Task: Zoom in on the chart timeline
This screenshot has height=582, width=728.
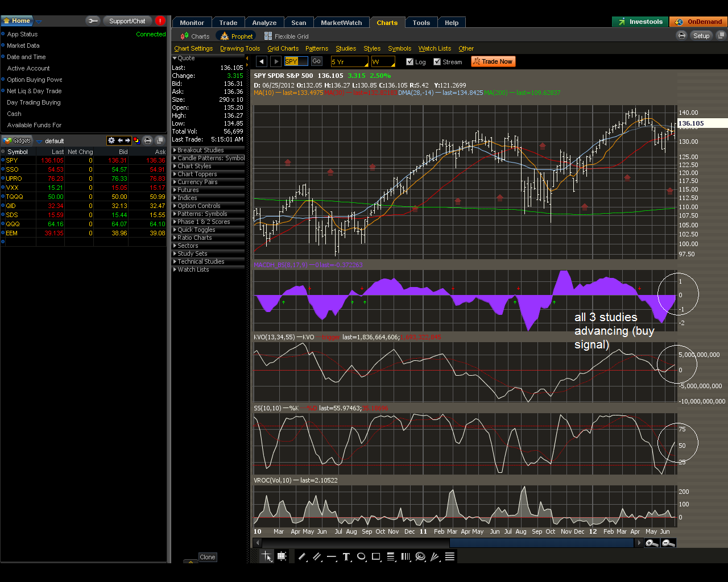Action: click(x=652, y=543)
